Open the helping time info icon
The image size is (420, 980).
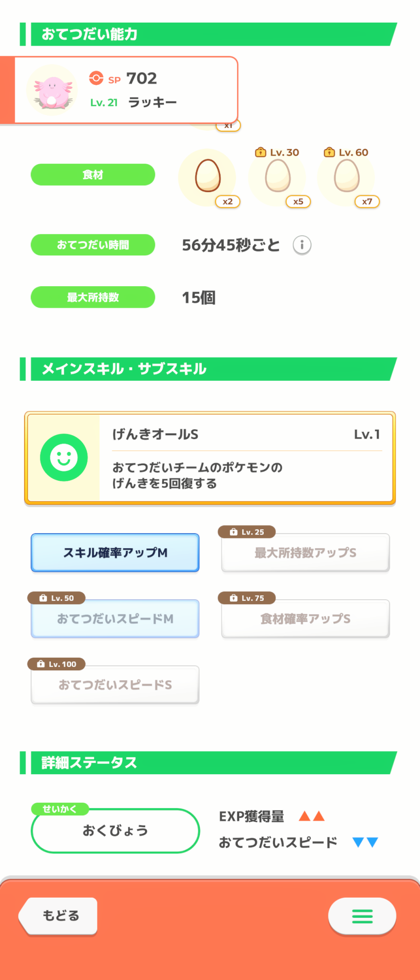[x=302, y=245]
